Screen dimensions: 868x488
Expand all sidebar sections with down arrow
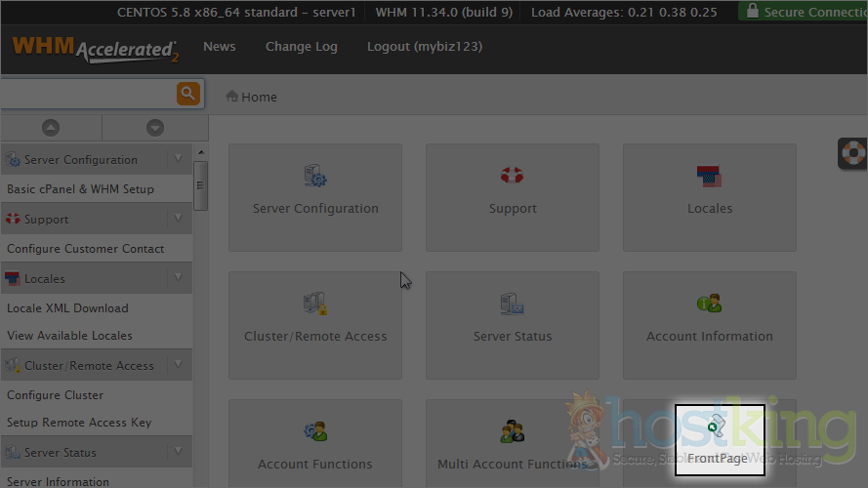155,128
